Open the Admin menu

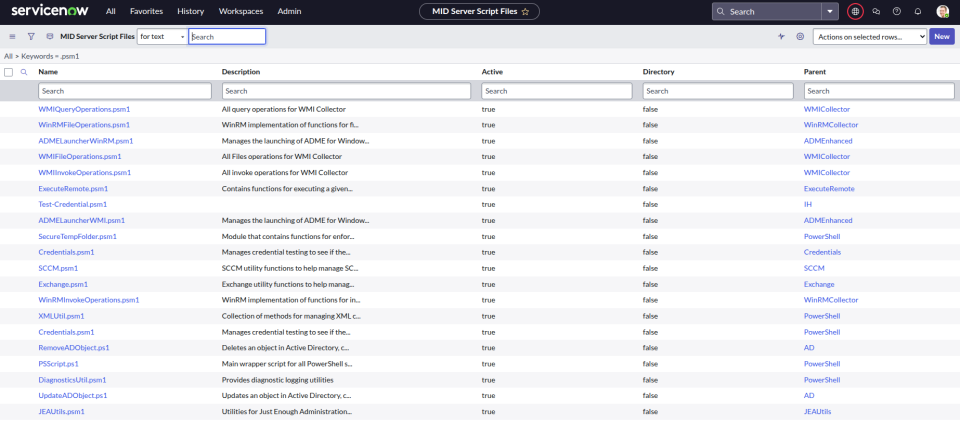tap(289, 11)
